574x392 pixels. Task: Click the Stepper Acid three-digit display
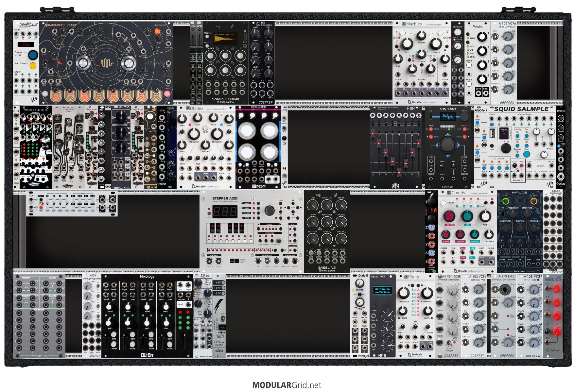pos(225,212)
